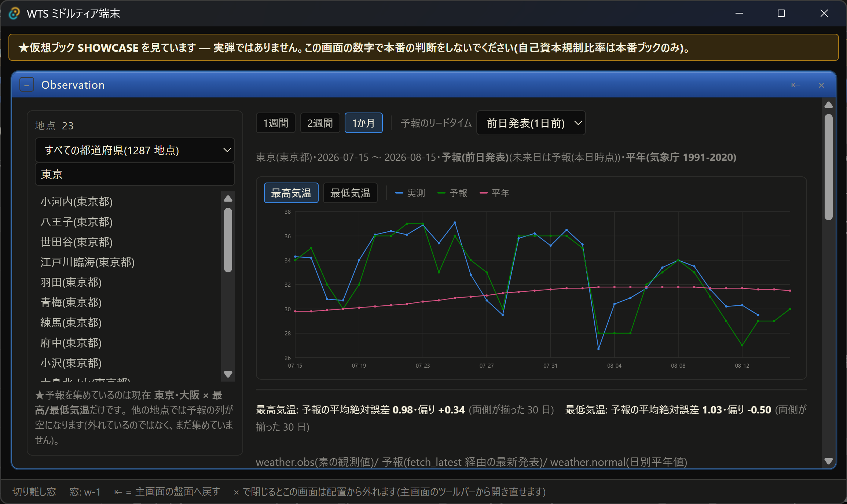This screenshot has width=847, height=504.
Task: Select the 1週間 range
Action: [x=276, y=123]
